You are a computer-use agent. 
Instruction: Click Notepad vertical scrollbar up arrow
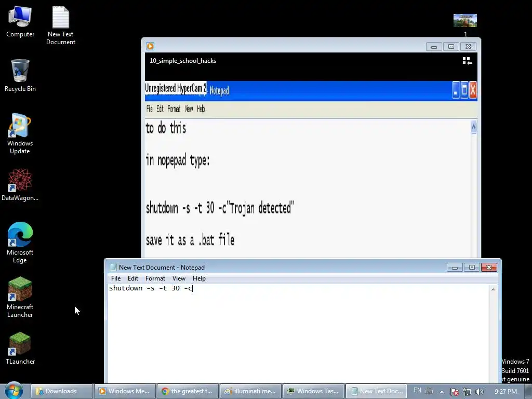click(x=493, y=289)
